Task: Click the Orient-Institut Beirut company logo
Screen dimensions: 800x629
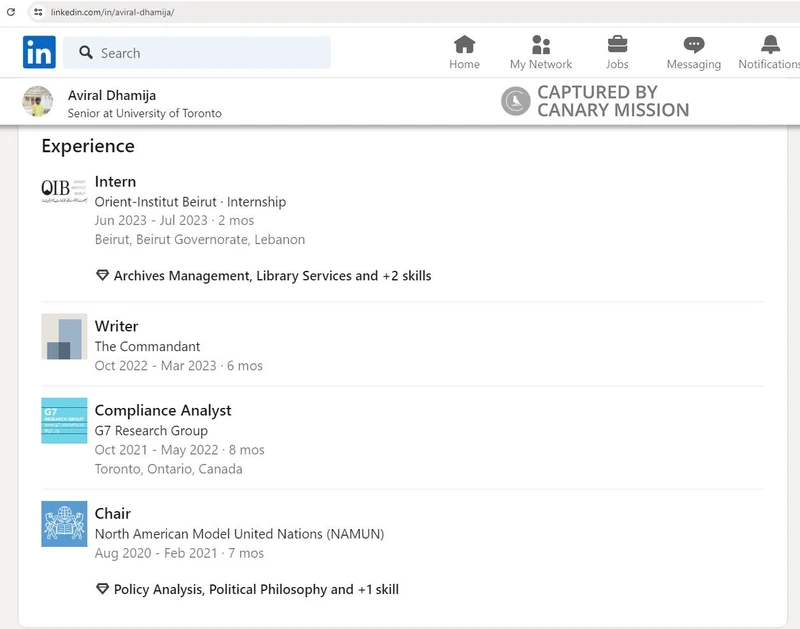Action: pos(64,190)
